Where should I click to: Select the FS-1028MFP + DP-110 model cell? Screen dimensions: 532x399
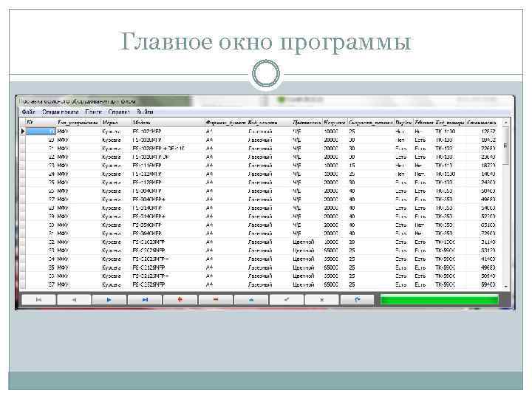pyautogui.click(x=168, y=149)
